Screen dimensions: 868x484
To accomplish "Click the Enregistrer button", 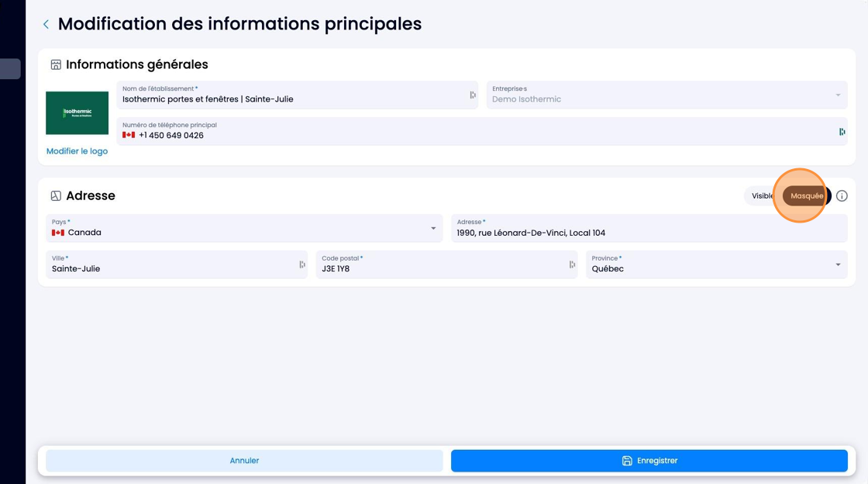I will (x=649, y=461).
